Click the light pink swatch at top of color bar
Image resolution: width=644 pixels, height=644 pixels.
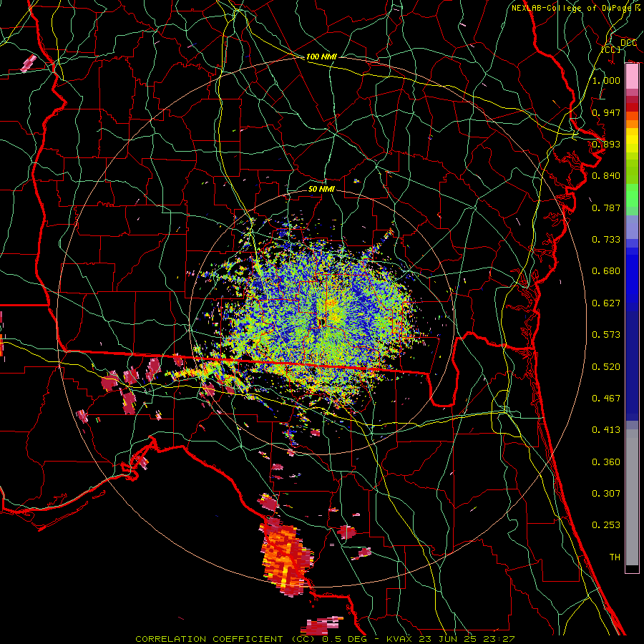(632, 76)
